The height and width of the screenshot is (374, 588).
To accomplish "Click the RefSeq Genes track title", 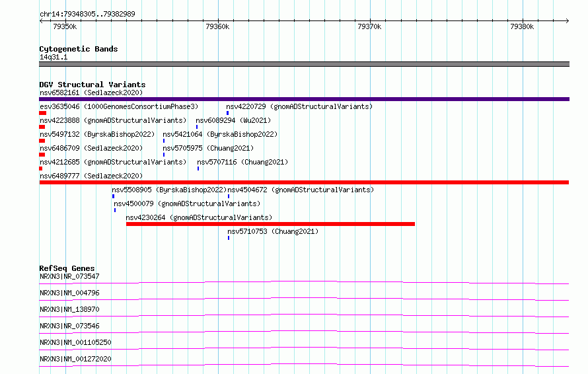I will coord(67,268).
